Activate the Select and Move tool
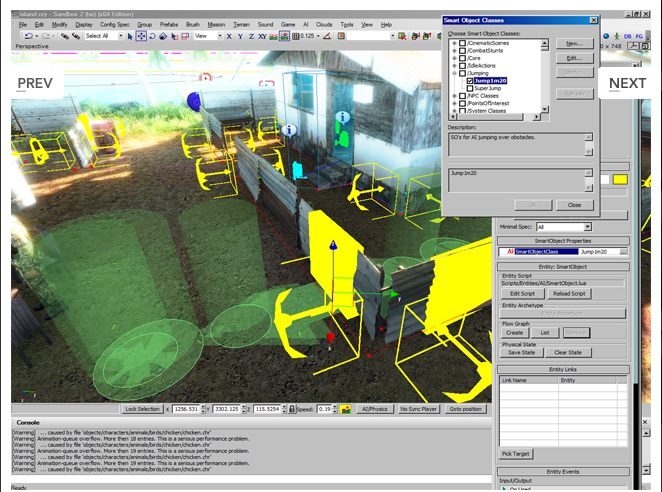 (141, 36)
